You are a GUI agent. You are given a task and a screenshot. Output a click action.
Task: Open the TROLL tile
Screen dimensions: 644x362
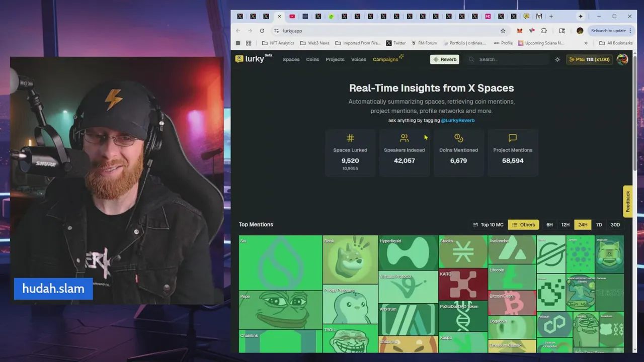(350, 338)
